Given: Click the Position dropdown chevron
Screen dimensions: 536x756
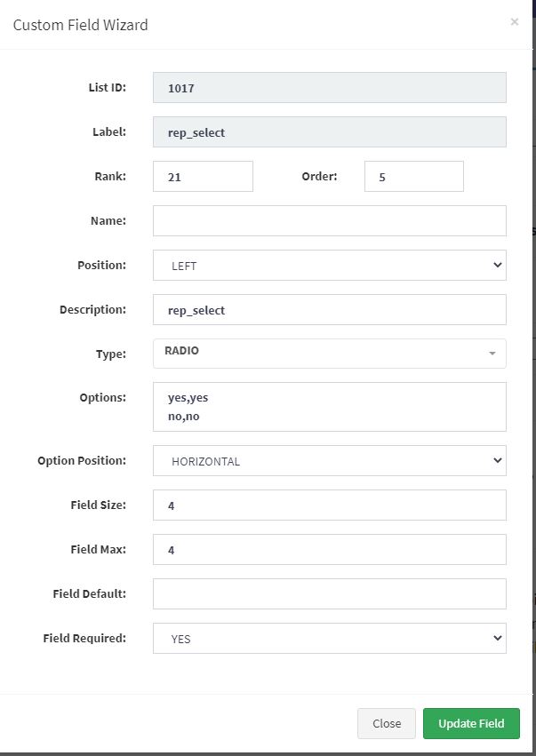Looking at the screenshot, I should point(498,265).
